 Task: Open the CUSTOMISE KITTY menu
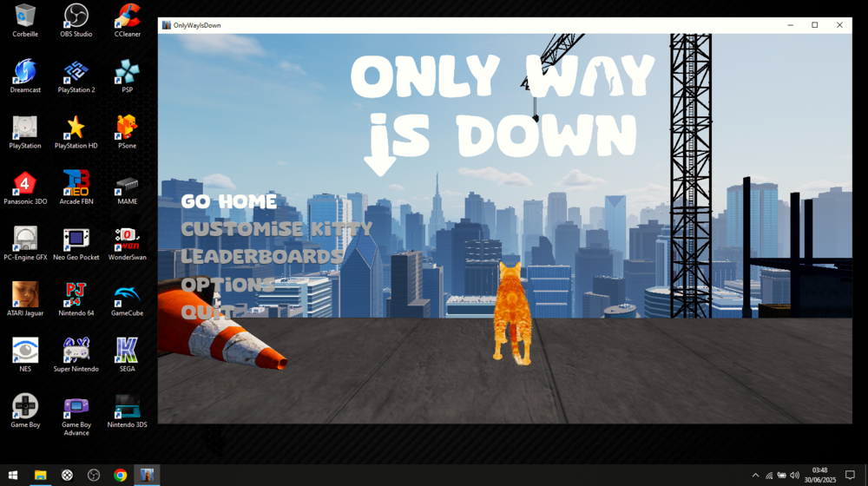pyautogui.click(x=276, y=229)
